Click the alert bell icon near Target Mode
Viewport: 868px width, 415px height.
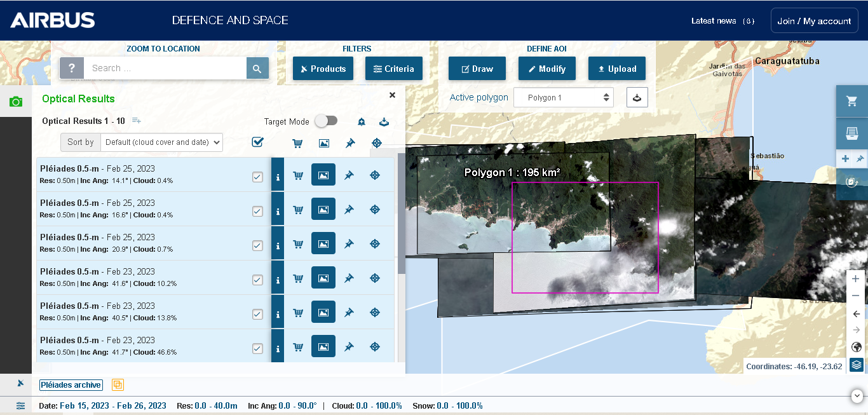pyautogui.click(x=362, y=122)
